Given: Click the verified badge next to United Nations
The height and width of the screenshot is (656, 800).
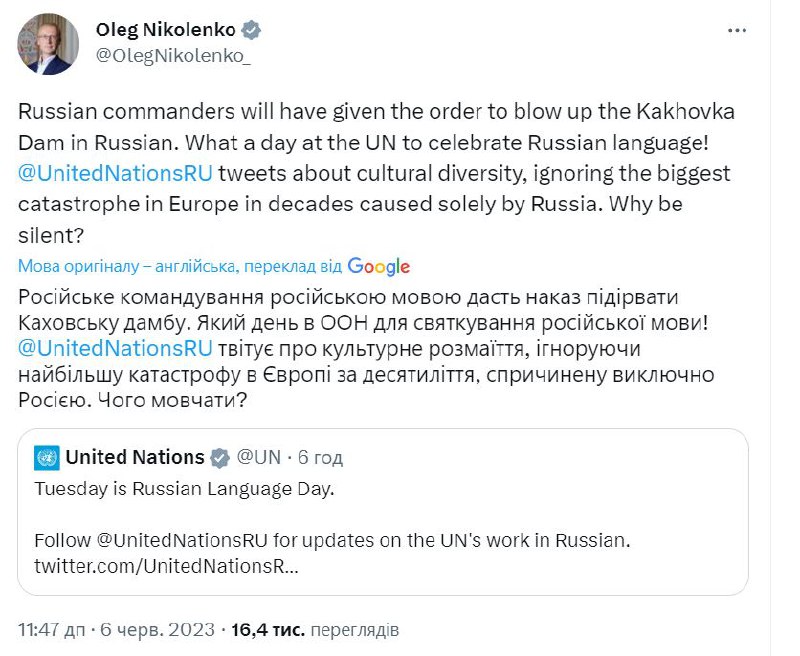Looking at the screenshot, I should pos(220,458).
